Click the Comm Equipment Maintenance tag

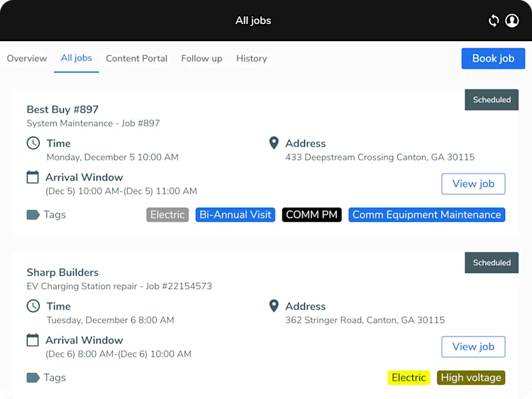click(426, 215)
